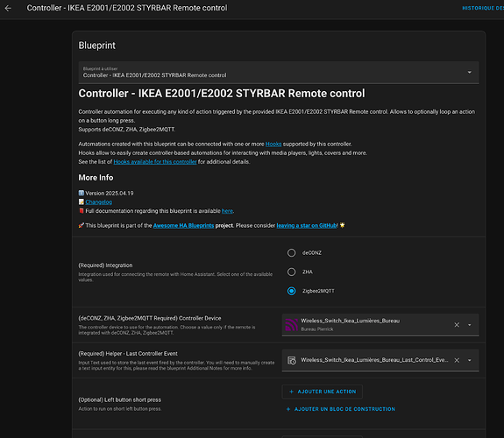Click the plus icon in Ajouter un bloc
504x438 pixels.
(x=288, y=409)
